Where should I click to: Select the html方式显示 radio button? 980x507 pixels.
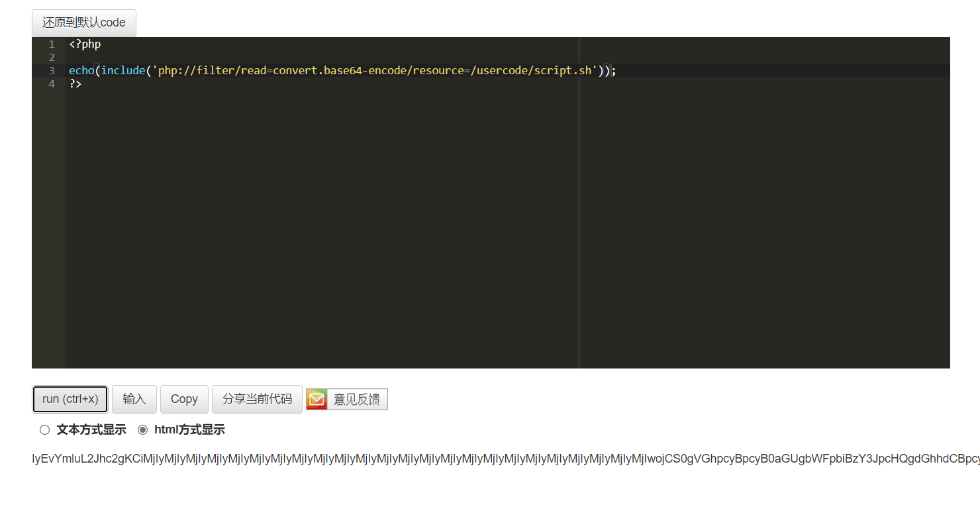(142, 429)
